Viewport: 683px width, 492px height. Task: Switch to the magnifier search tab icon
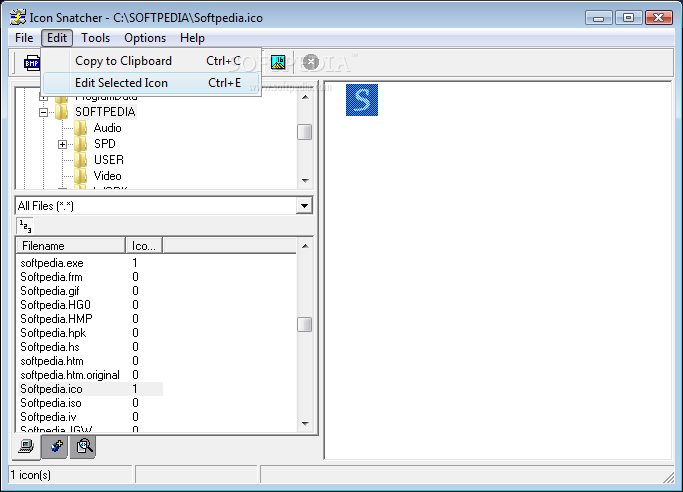tap(84, 446)
